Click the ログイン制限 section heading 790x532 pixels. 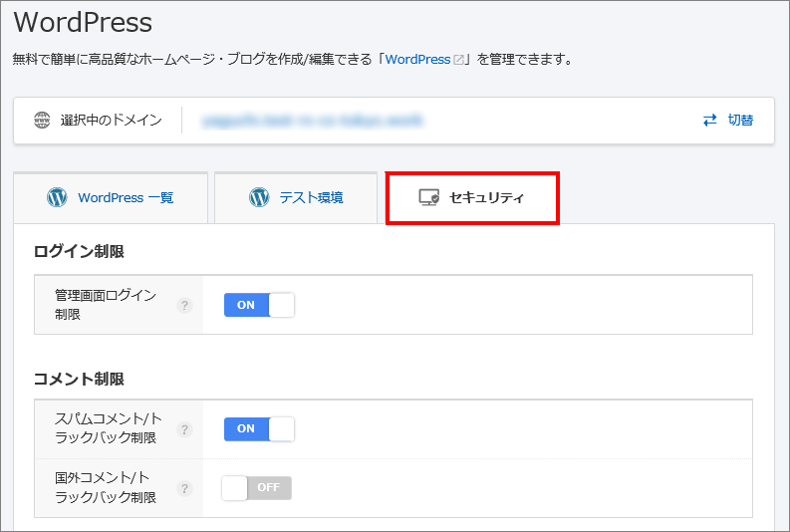click(x=79, y=251)
